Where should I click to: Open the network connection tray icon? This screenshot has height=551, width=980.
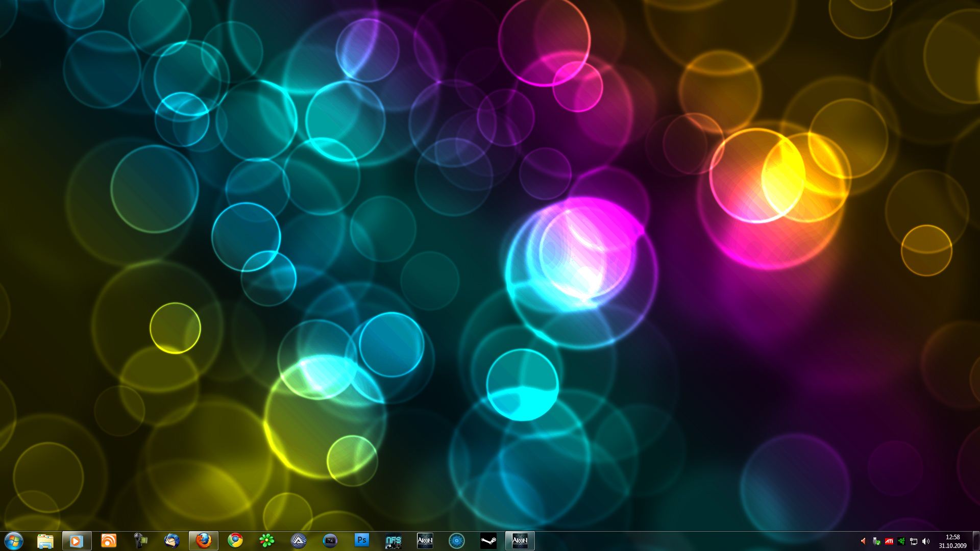tap(914, 541)
